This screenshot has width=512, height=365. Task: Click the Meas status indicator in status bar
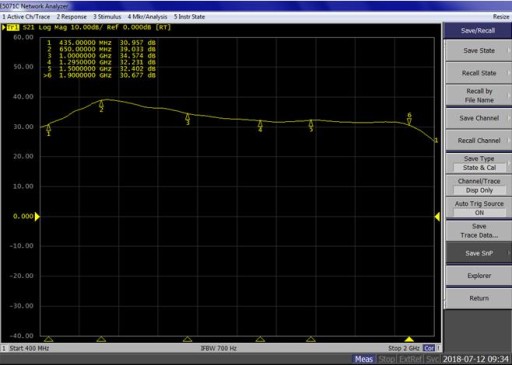tap(363, 359)
